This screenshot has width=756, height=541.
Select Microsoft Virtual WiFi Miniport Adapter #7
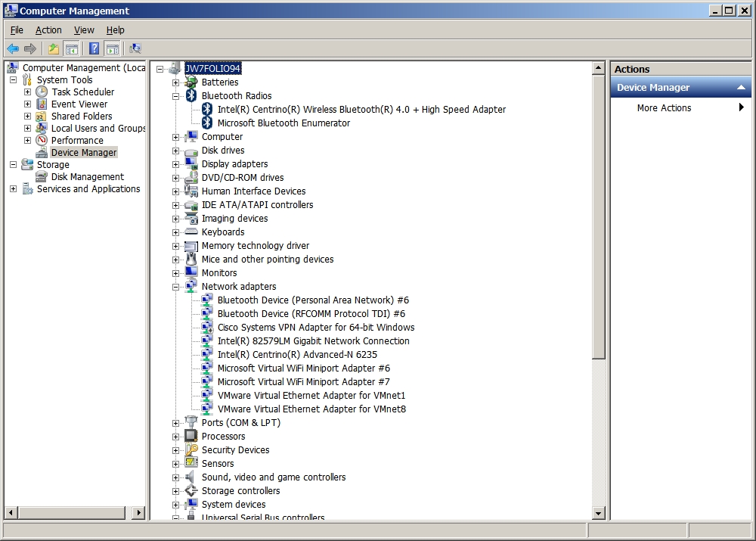point(303,382)
